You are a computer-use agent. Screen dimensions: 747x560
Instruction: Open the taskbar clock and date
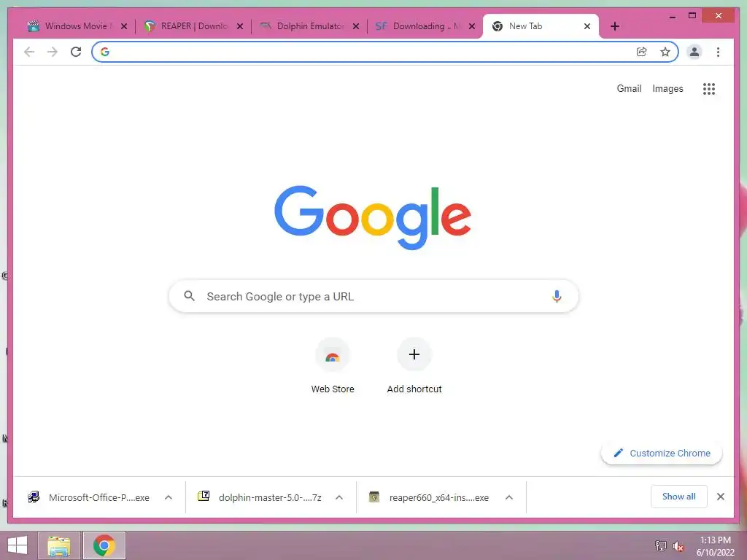pyautogui.click(x=715, y=546)
